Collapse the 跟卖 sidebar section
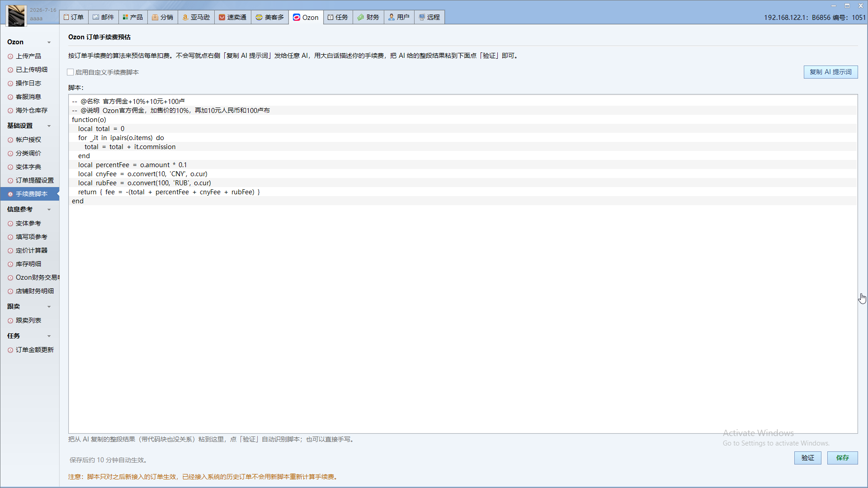The image size is (868, 488). (x=49, y=307)
